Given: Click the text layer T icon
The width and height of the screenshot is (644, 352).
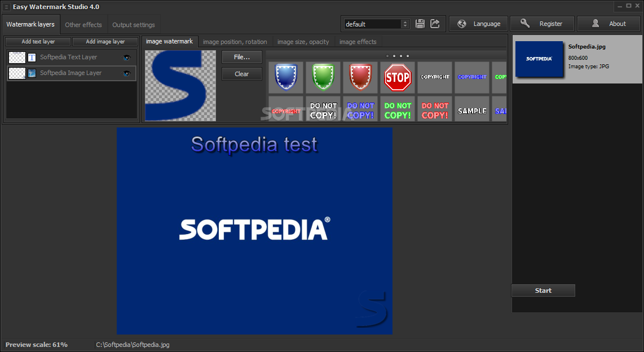Looking at the screenshot, I should point(32,58).
